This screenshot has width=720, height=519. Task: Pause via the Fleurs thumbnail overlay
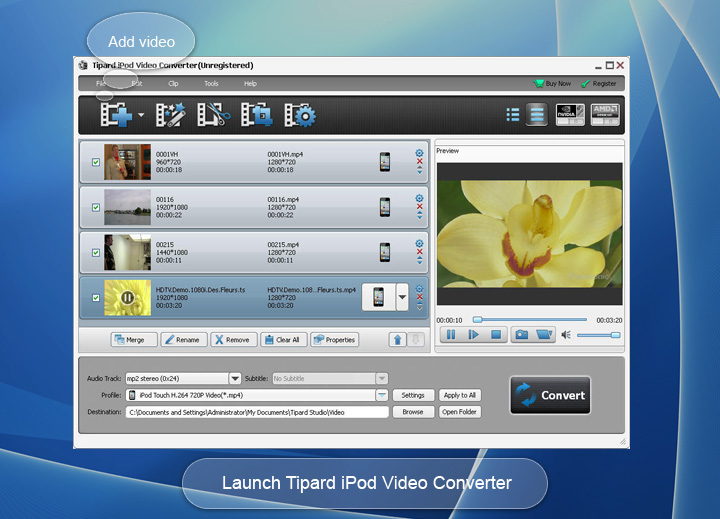pos(127,298)
